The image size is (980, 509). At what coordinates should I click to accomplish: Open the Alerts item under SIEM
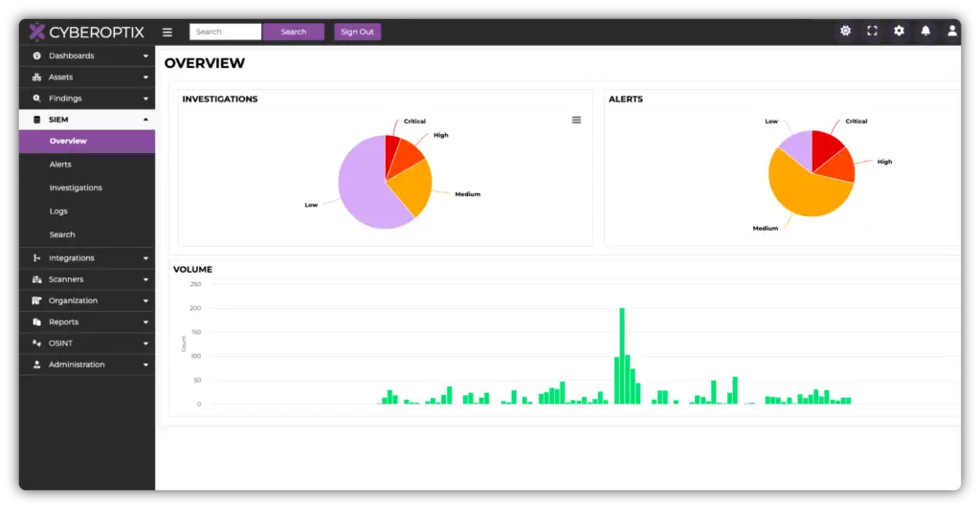coord(60,165)
